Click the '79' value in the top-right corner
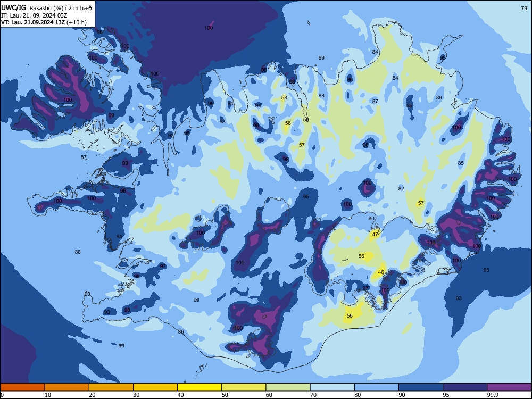This screenshot has width=532, height=399. (524, 8)
